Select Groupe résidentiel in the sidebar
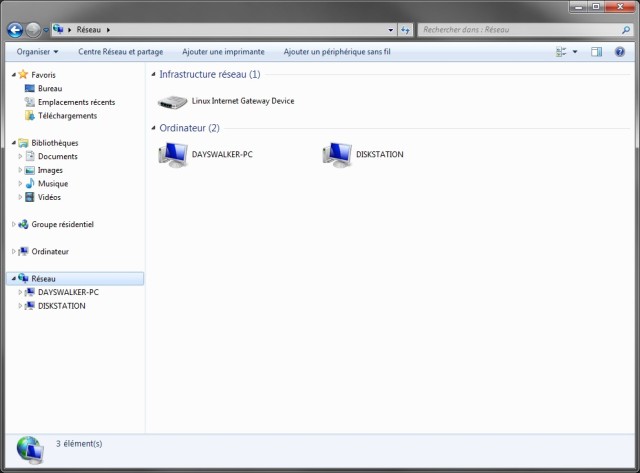The height and width of the screenshot is (473, 640). pyautogui.click(x=62, y=224)
